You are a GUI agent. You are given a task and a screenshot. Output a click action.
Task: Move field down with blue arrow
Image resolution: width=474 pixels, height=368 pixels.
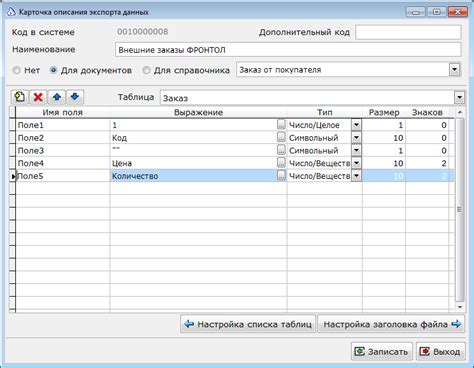[x=75, y=97]
